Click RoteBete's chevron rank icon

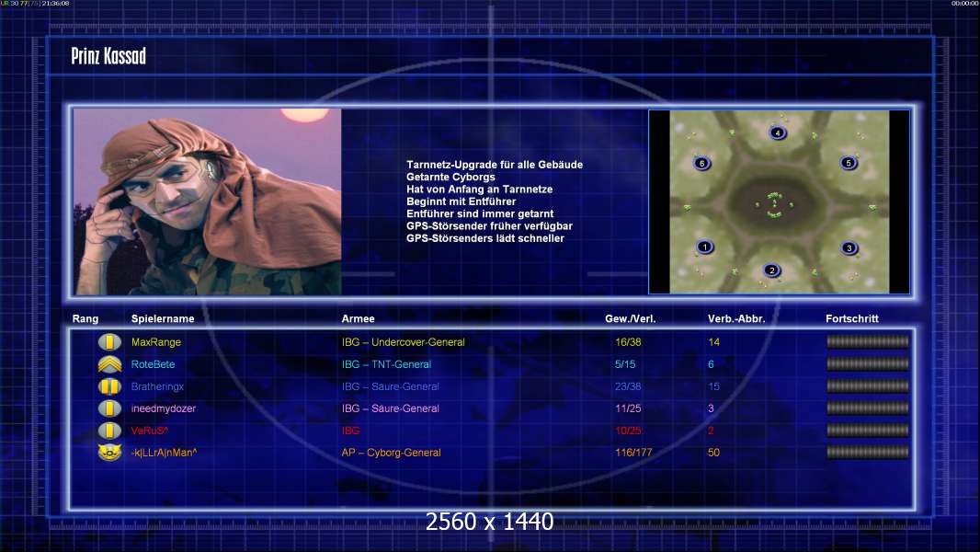[109, 363]
